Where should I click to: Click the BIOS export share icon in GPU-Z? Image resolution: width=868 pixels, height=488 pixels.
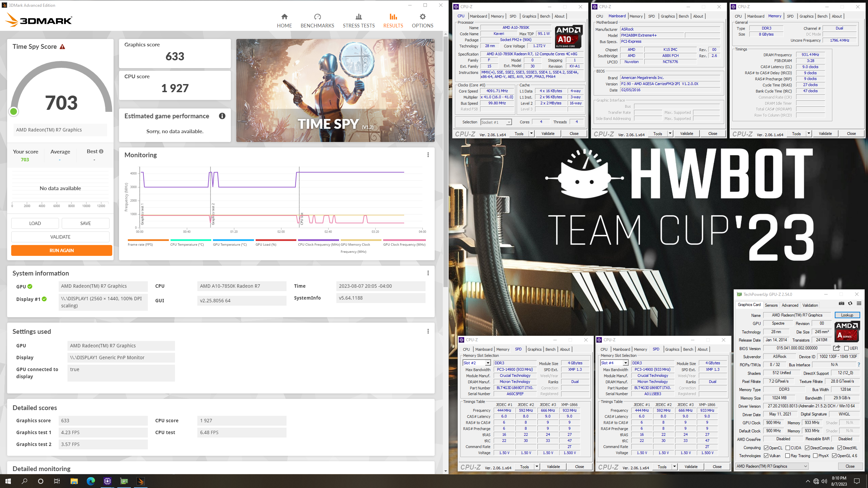pos(836,348)
